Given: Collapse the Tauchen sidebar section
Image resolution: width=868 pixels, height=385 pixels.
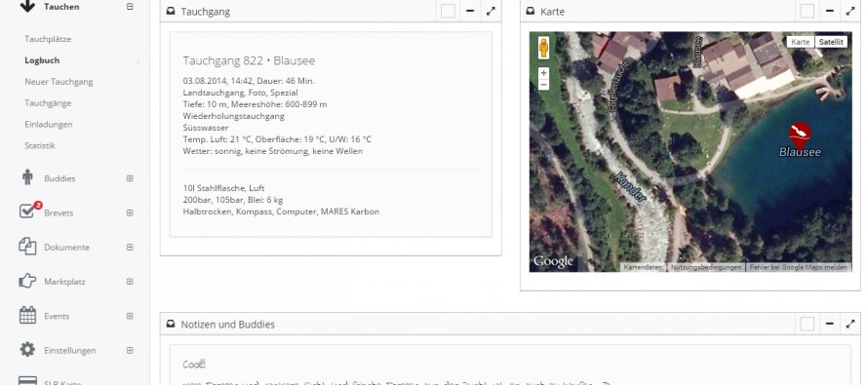Looking at the screenshot, I should click(130, 7).
